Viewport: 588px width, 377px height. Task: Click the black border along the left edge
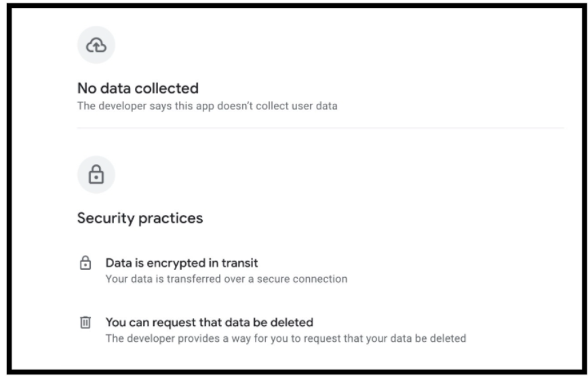(x=3, y=188)
